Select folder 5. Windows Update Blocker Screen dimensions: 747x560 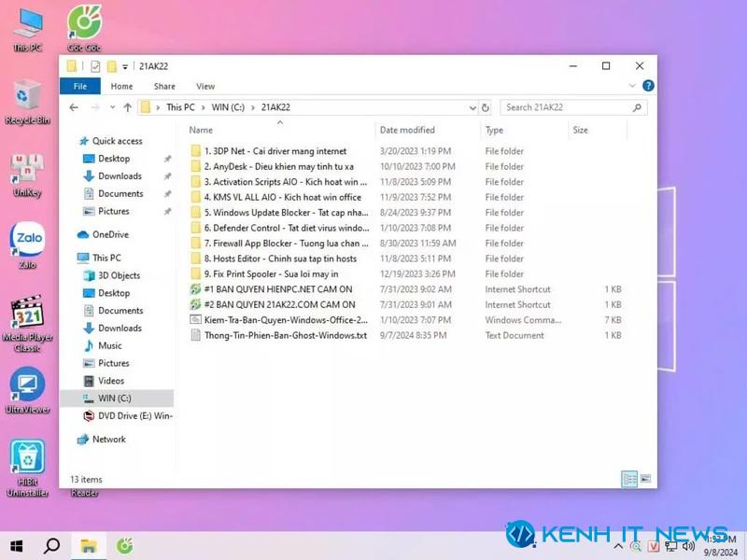(286, 213)
